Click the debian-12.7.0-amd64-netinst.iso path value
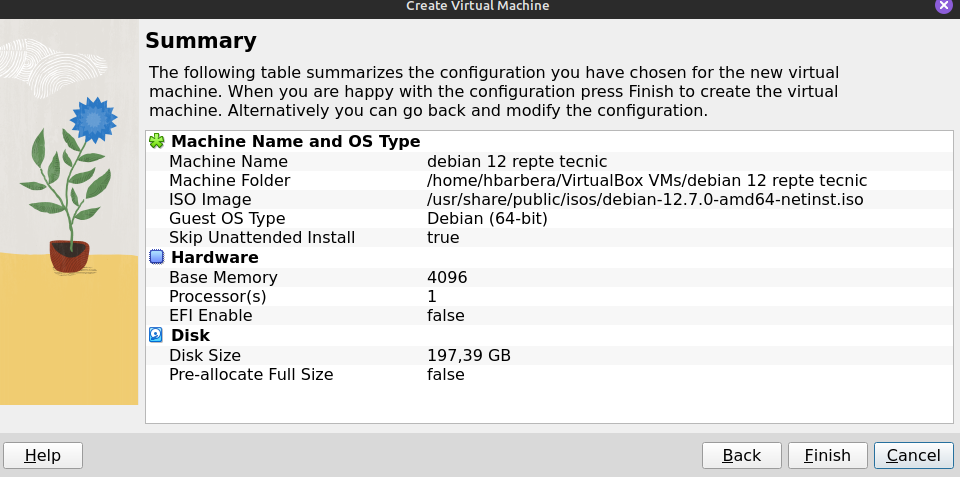 (645, 200)
